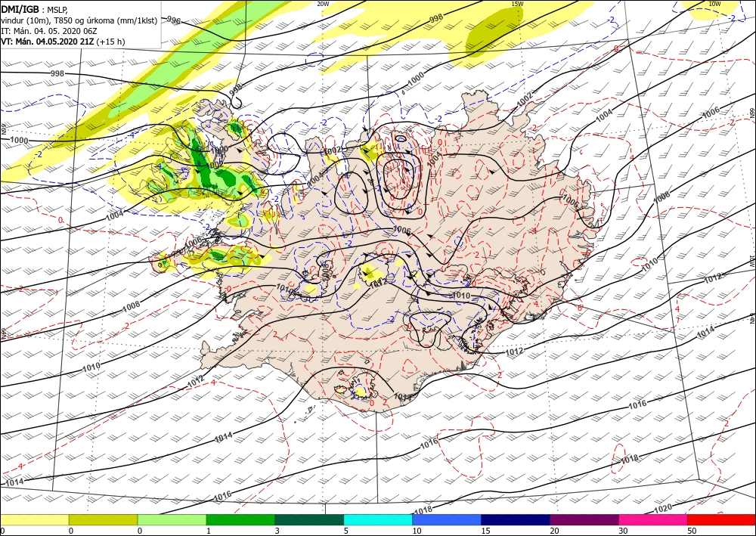Screen dimensions: 756x536
Task: Click legend scale value '30'
Action: point(623,531)
